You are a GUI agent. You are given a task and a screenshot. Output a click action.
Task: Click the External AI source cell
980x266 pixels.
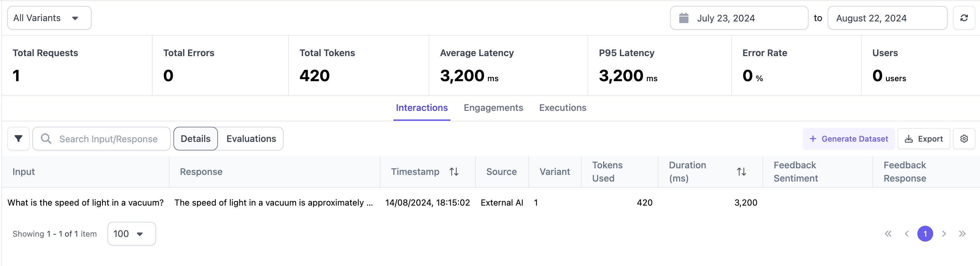point(502,202)
